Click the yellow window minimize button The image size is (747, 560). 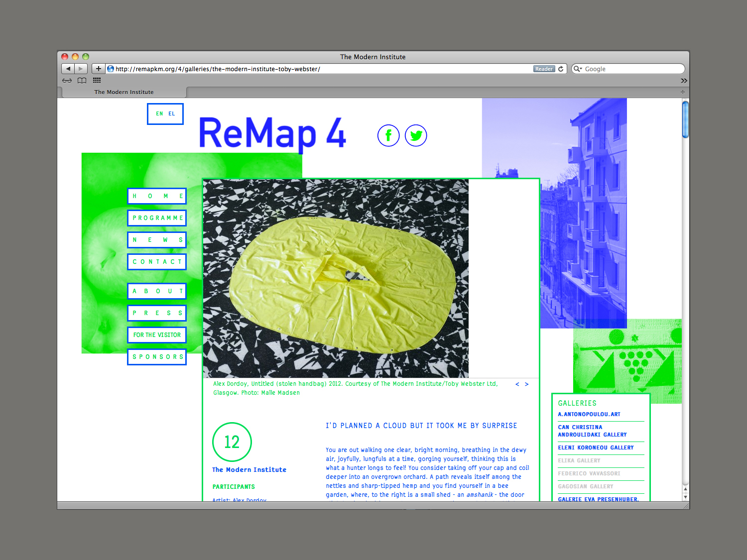coord(75,57)
